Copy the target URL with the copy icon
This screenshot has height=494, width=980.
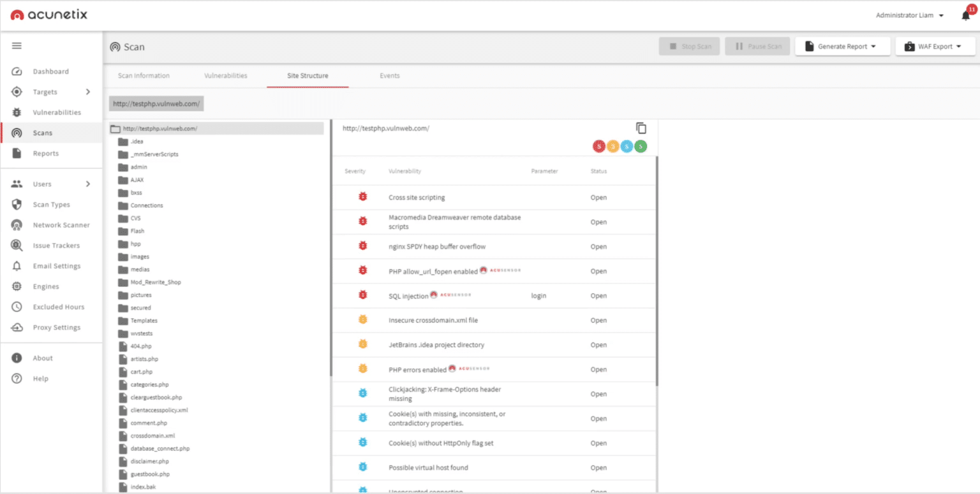(x=642, y=127)
